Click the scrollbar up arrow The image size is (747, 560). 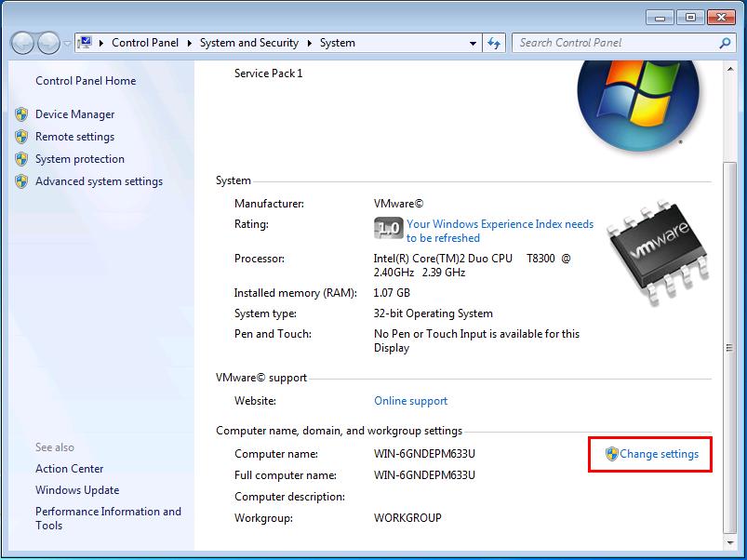[730, 70]
